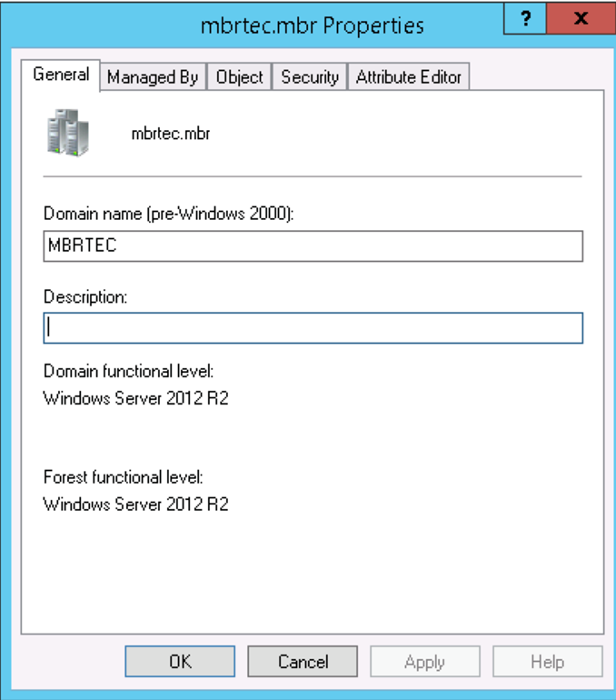Close the mbrtec.mbr Properties dialog
The image size is (616, 700).
tap(581, 18)
